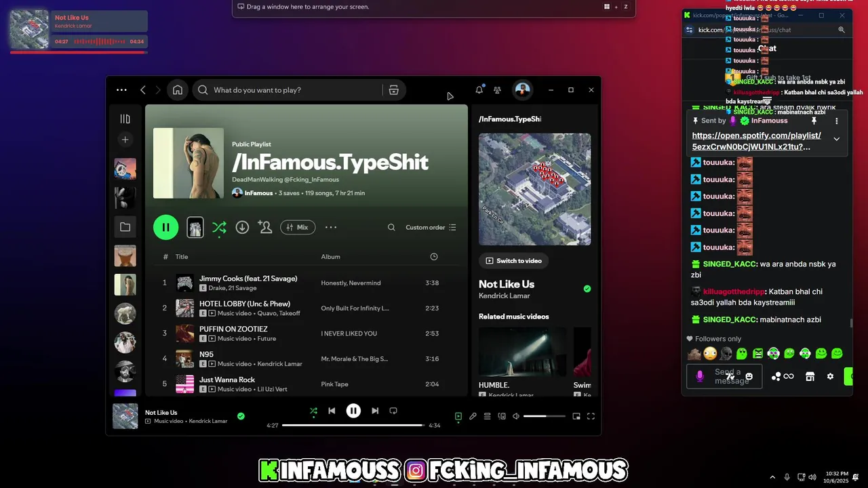The width and height of the screenshot is (868, 488).
Task: Click Switch to video button
Action: pos(513,261)
